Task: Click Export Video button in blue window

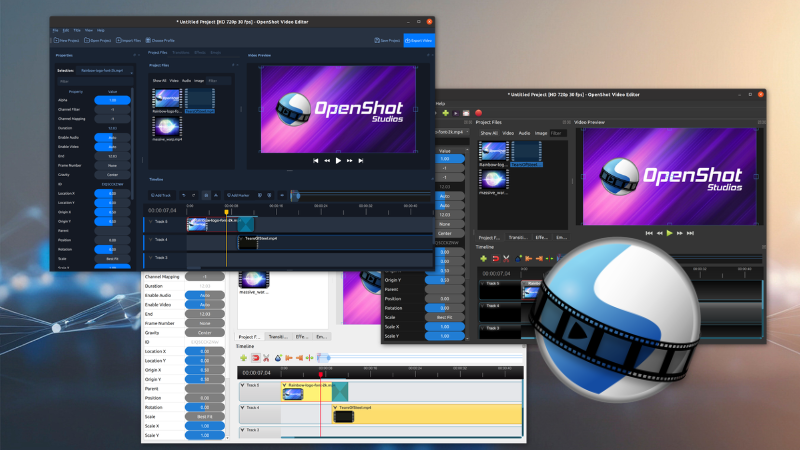Action: 419,40
